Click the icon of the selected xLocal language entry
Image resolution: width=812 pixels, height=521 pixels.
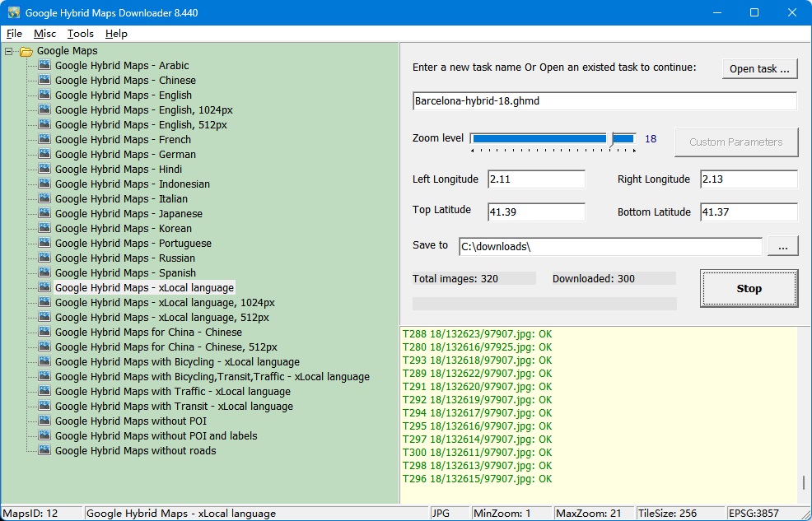click(x=44, y=287)
